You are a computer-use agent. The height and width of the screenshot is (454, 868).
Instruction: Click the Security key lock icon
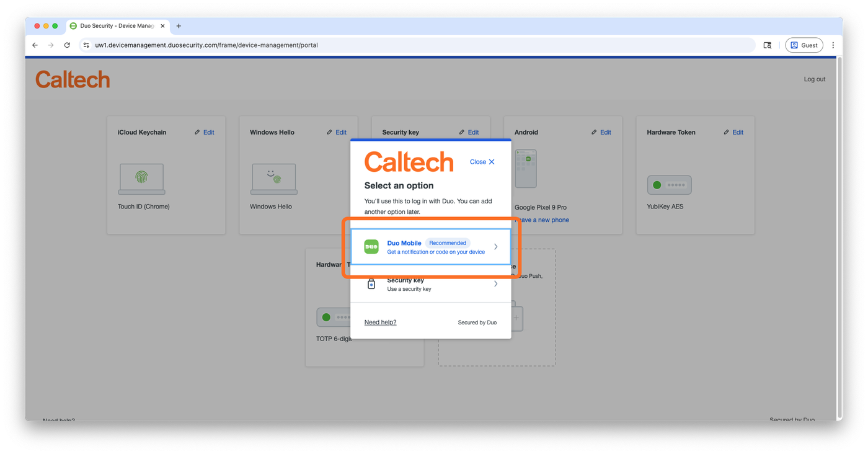coord(371,284)
